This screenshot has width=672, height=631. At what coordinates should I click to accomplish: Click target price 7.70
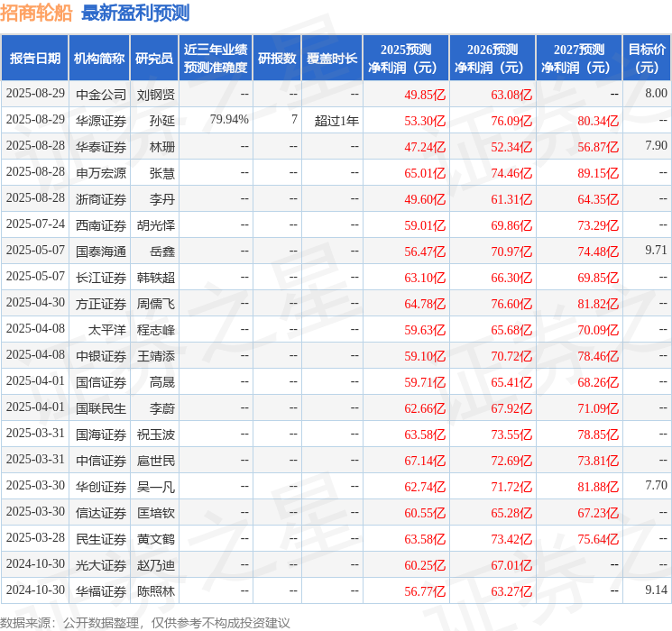tap(656, 485)
